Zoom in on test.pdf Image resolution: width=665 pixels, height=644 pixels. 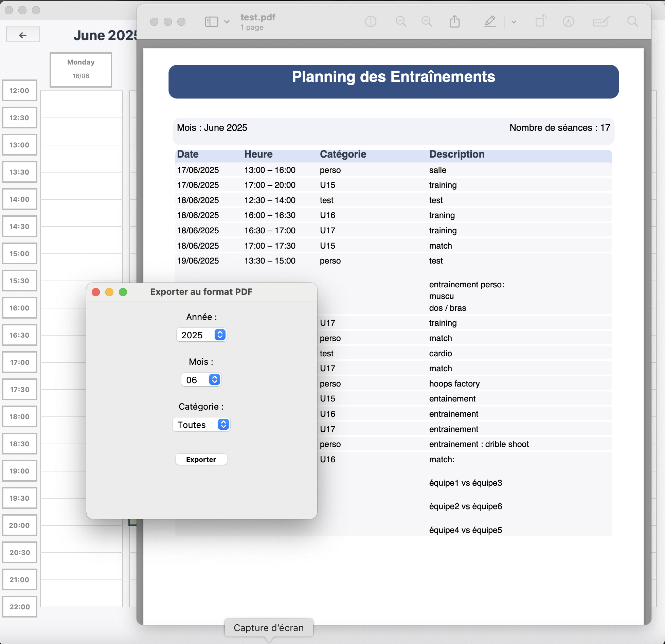pos(427,22)
